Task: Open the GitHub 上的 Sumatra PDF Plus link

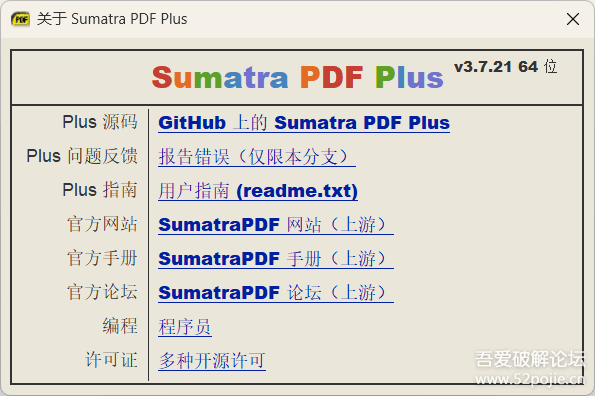Action: pyautogui.click(x=304, y=123)
